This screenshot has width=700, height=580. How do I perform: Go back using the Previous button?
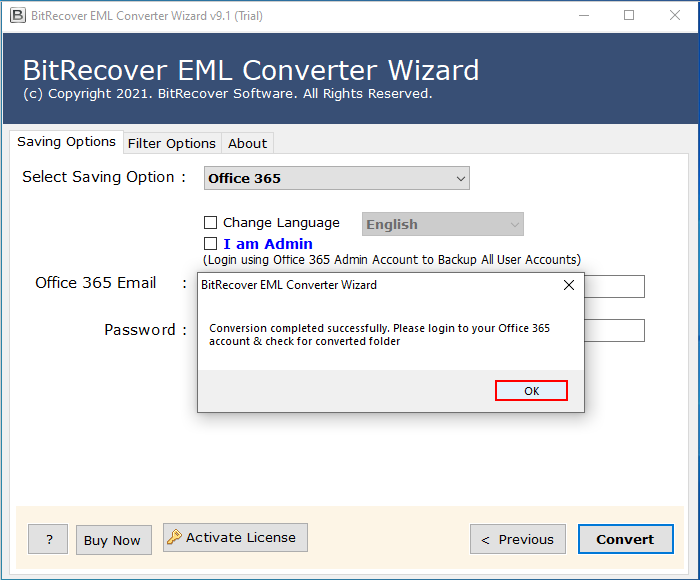click(x=517, y=539)
